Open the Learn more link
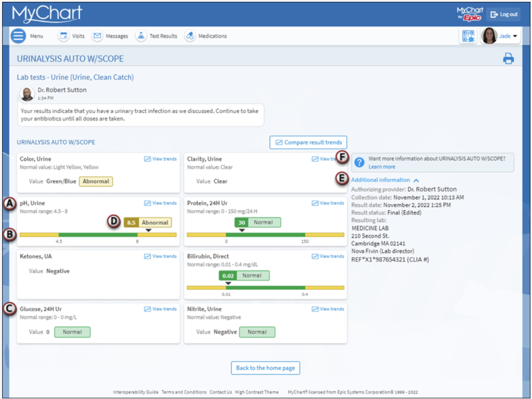This screenshot has height=399, width=532. (x=382, y=167)
